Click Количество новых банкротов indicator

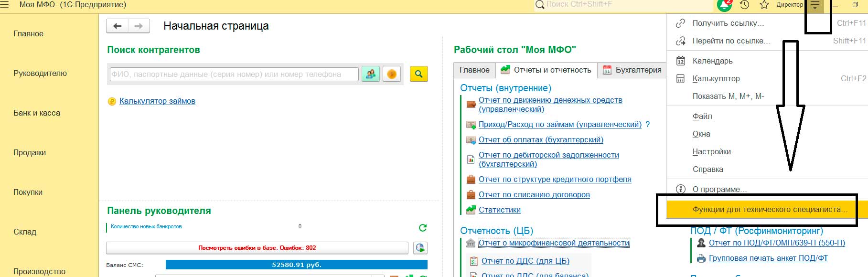coord(146,227)
